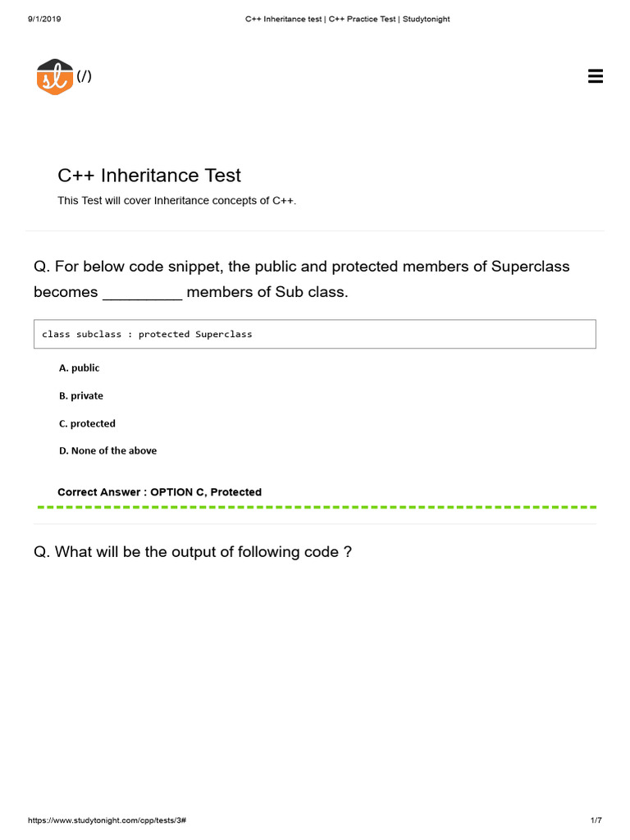Click the 1/7 page number indicator

[x=596, y=820]
